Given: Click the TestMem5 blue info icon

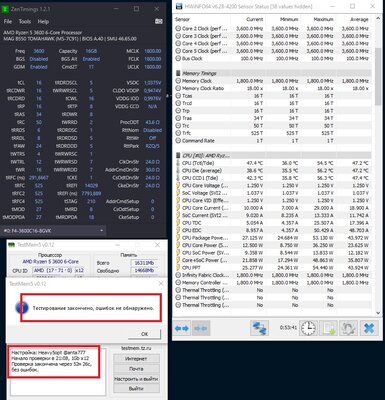Looking at the screenshot, I should (x=22, y=308).
